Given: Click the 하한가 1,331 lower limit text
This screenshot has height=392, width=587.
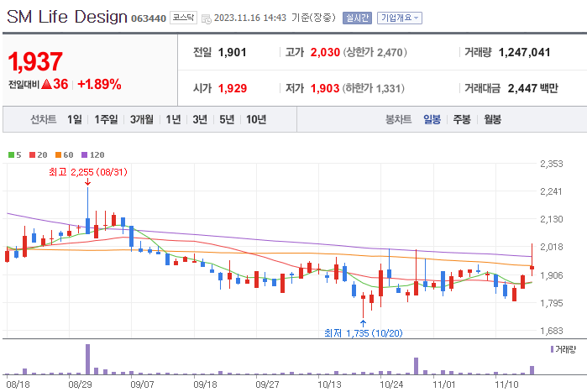Looking at the screenshot, I should [x=373, y=88].
